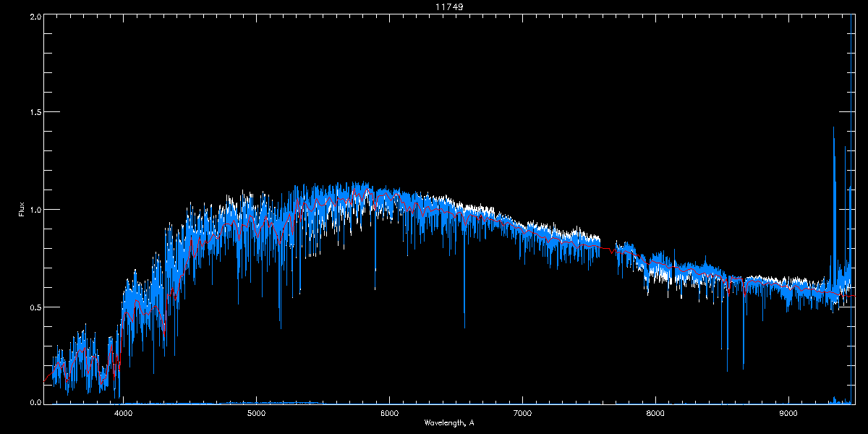Click the 2.0 tick label on y-axis
Image resolution: width=868 pixels, height=434 pixels.
tap(34, 17)
